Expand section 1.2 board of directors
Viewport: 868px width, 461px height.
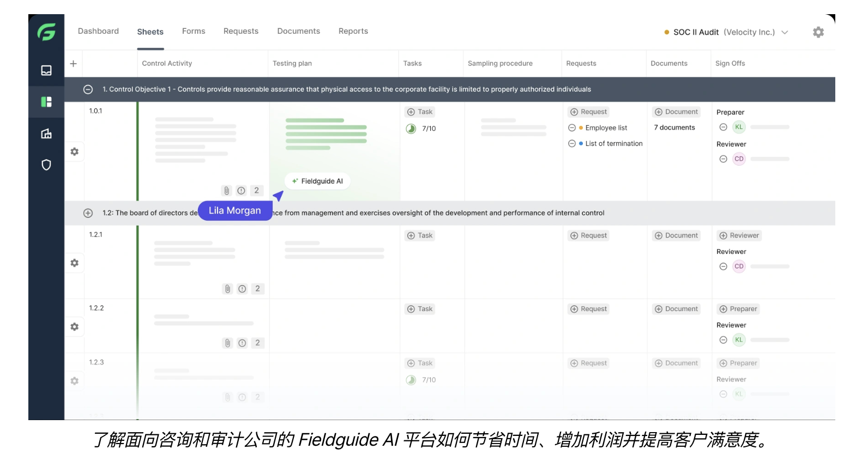88,213
